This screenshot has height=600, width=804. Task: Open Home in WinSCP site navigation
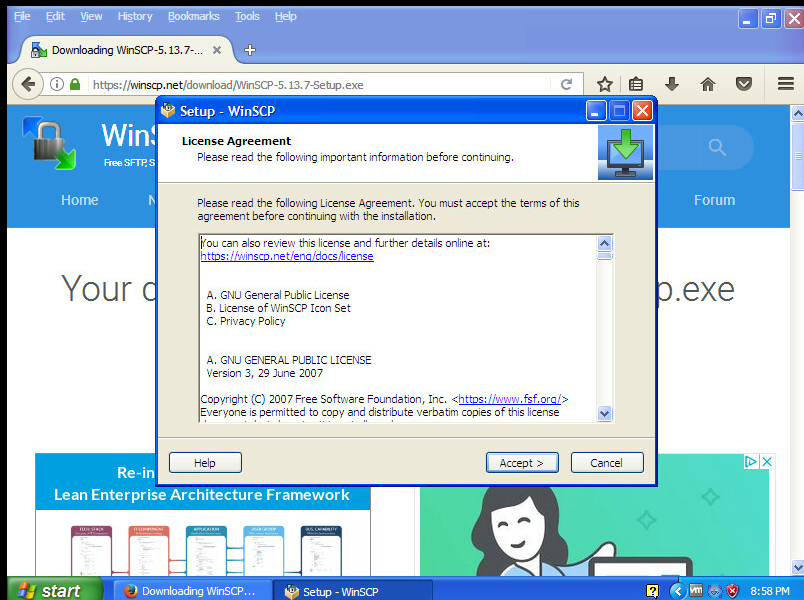point(79,200)
